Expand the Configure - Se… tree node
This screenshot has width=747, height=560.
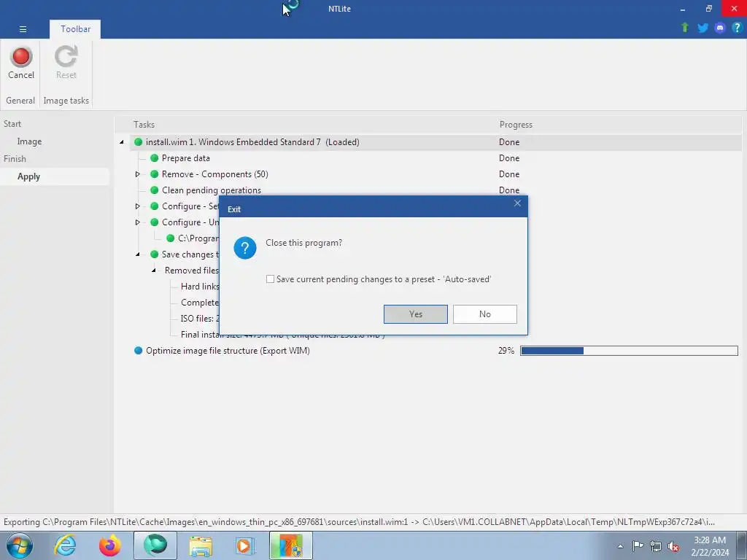coord(138,206)
